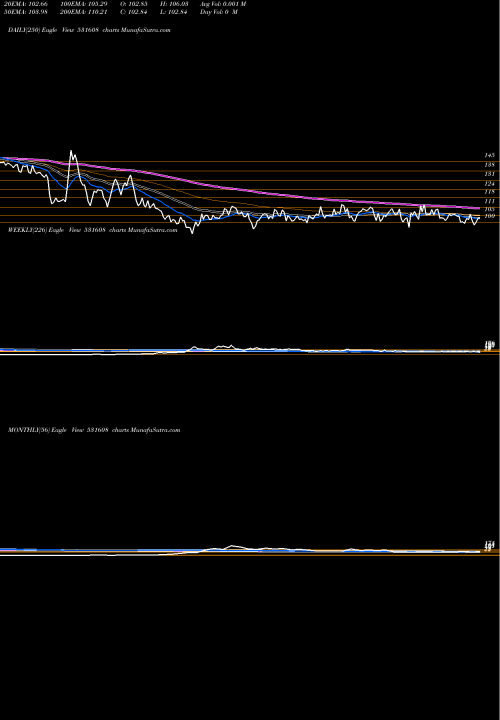This screenshot has width=500, height=720.
Task: Click the low price 'L:' value
Action: click(174, 11)
